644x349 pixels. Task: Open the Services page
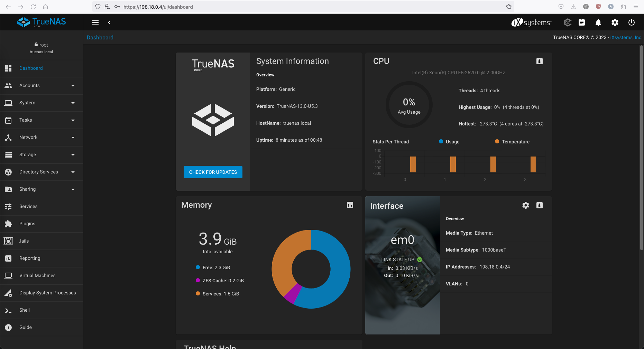coord(28,207)
